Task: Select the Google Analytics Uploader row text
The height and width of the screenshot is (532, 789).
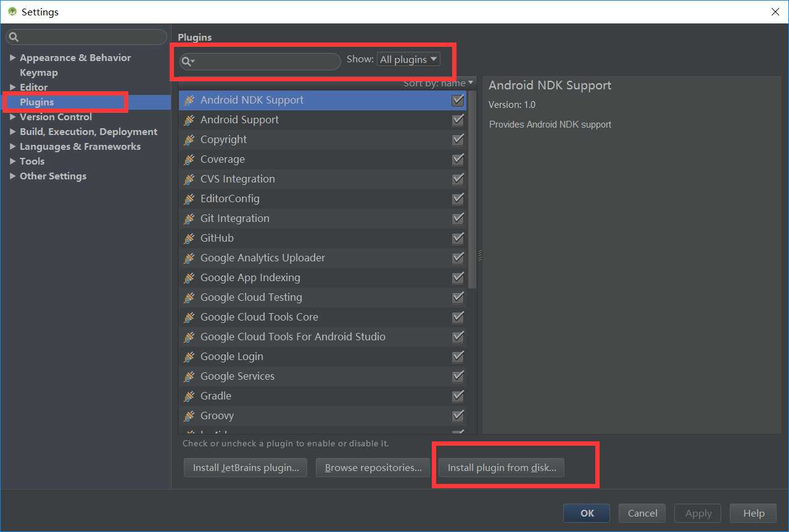Action: coord(262,258)
